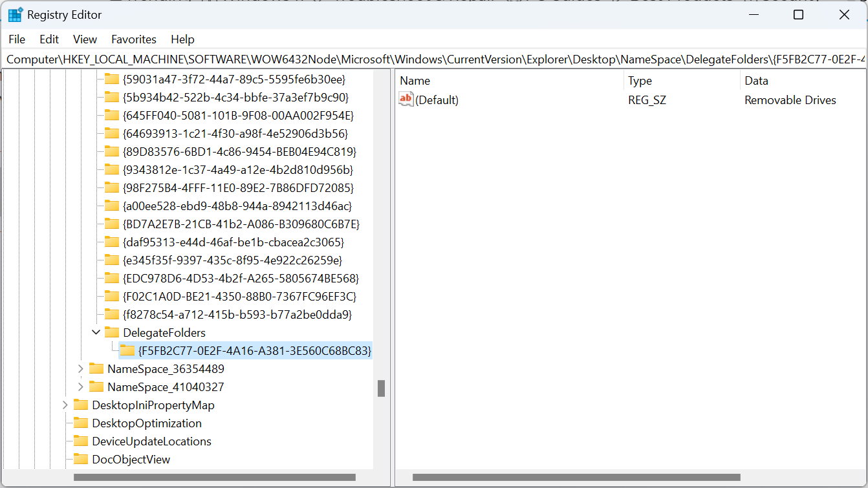Click the DelegateFolders folder icon

click(x=112, y=333)
